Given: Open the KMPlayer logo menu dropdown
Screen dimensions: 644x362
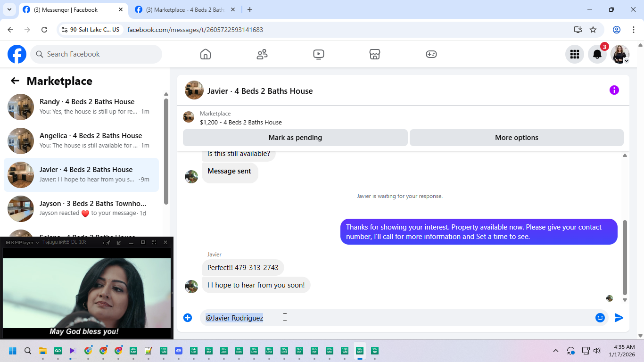Looking at the screenshot, I should (22, 242).
